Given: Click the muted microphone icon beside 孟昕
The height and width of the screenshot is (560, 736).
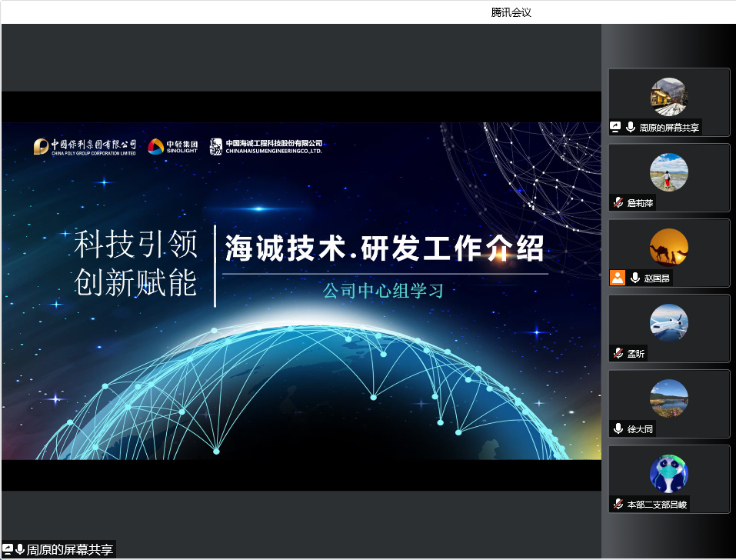Looking at the screenshot, I should click(618, 354).
